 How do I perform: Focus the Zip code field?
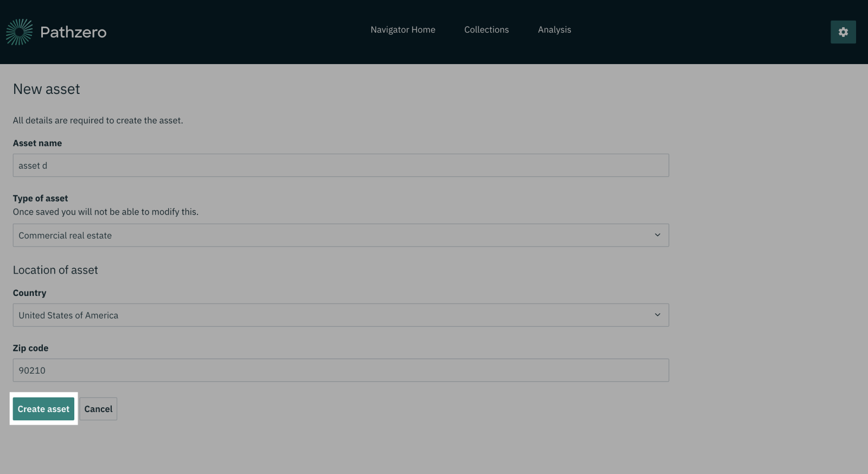coord(341,370)
